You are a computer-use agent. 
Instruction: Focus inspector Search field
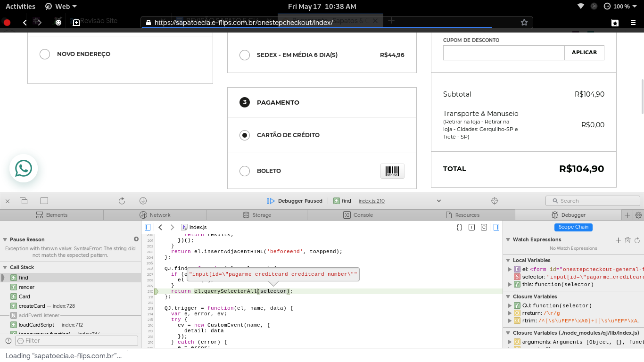point(593,201)
